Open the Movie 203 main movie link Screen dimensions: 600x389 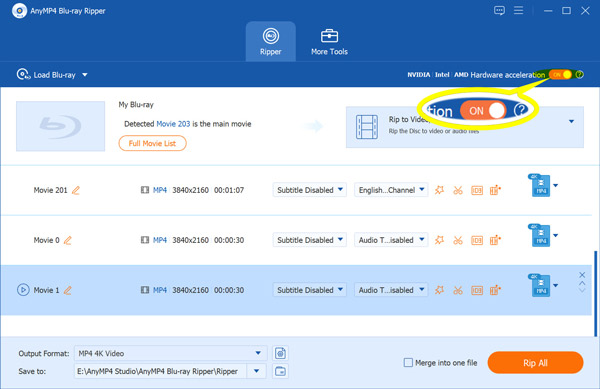click(x=173, y=124)
